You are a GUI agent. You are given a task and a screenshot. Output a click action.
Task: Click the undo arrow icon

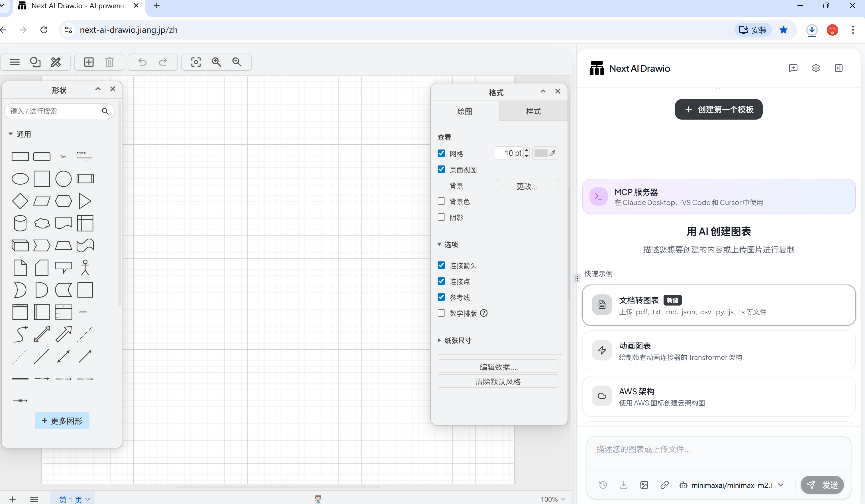click(x=142, y=62)
